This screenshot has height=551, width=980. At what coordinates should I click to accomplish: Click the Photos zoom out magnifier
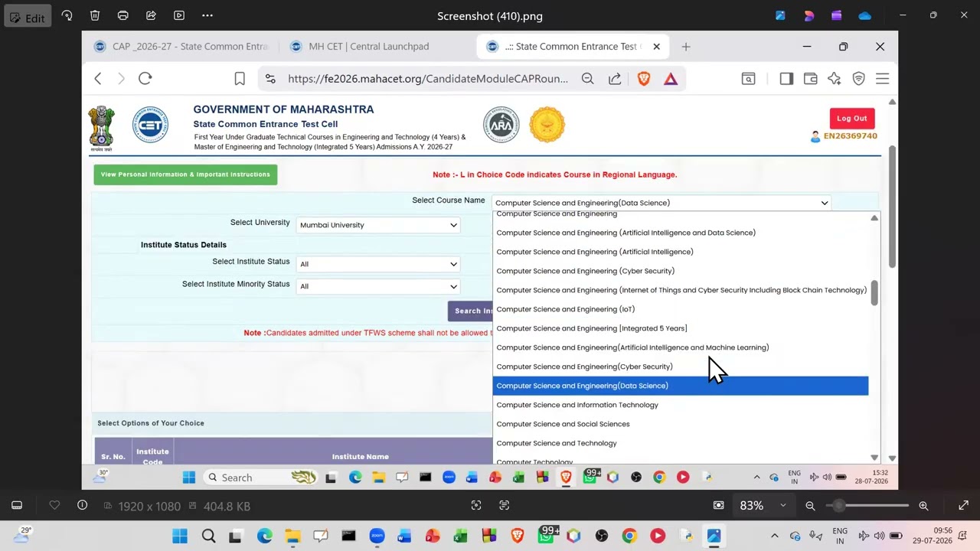coord(810,506)
